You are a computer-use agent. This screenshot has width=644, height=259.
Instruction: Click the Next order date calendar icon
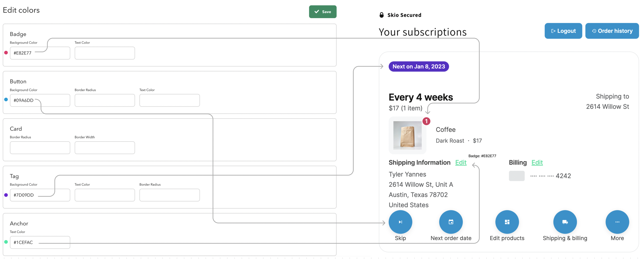pos(451,222)
